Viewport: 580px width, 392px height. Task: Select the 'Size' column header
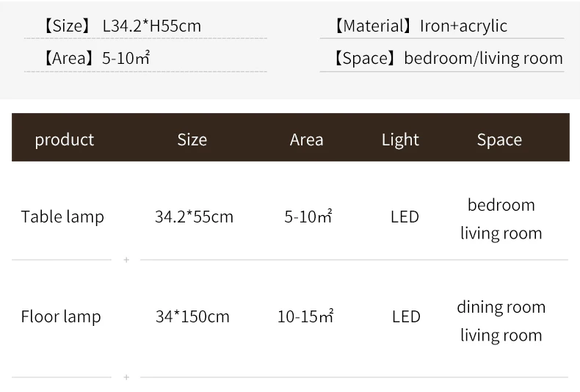(192, 139)
